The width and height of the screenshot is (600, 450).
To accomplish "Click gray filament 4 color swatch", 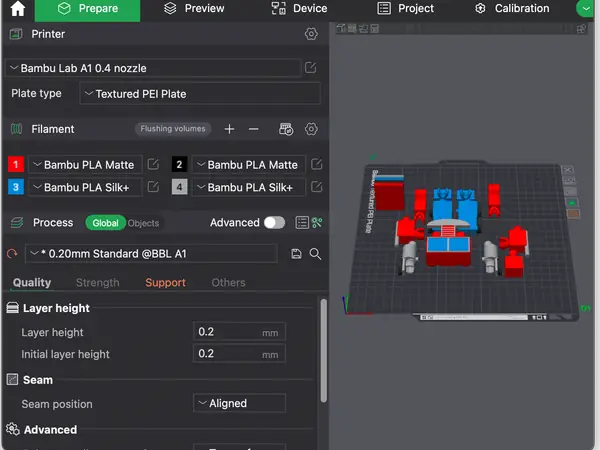I will (x=179, y=187).
